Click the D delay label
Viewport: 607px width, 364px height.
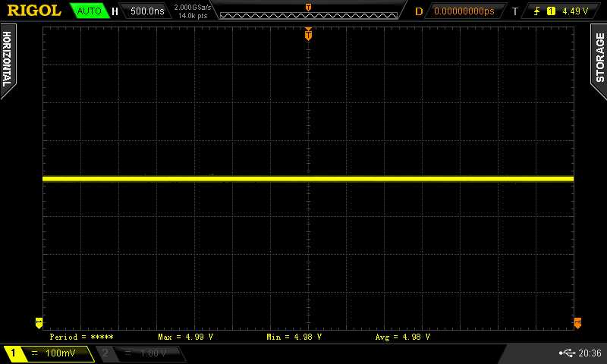point(419,11)
